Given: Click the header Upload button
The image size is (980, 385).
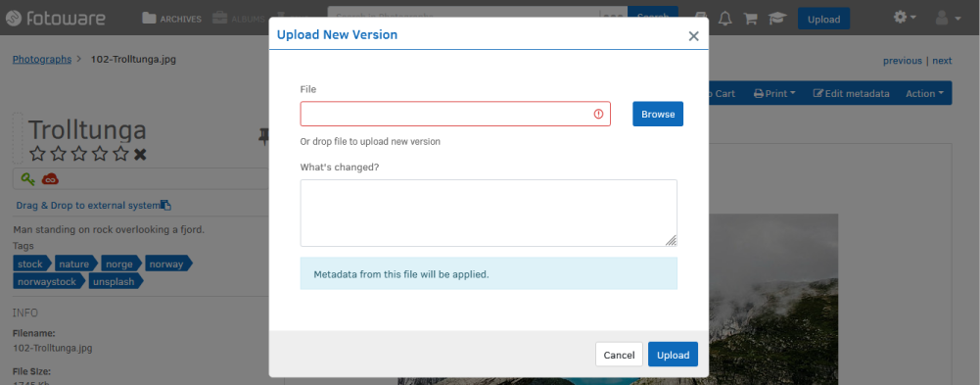Looking at the screenshot, I should tap(823, 19).
